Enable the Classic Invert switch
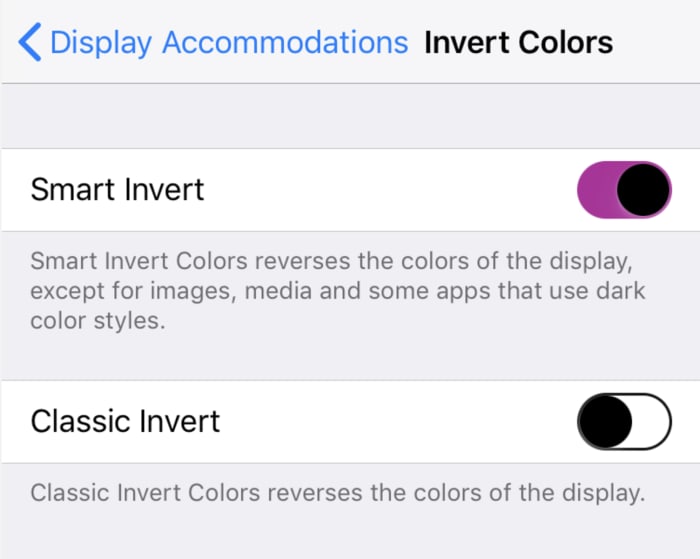The height and width of the screenshot is (559, 700). (x=624, y=421)
